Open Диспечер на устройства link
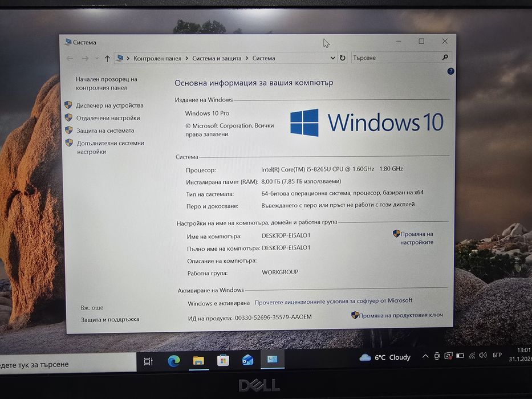532x399 pixels. pos(109,105)
